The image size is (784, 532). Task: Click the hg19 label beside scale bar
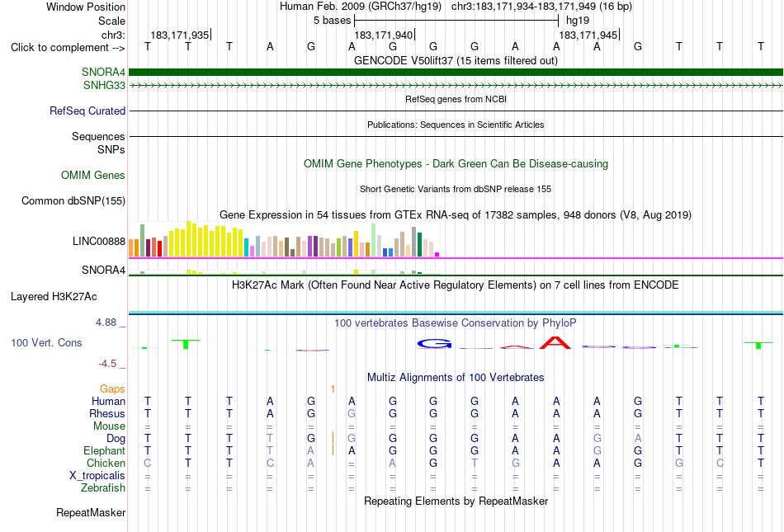click(x=578, y=21)
